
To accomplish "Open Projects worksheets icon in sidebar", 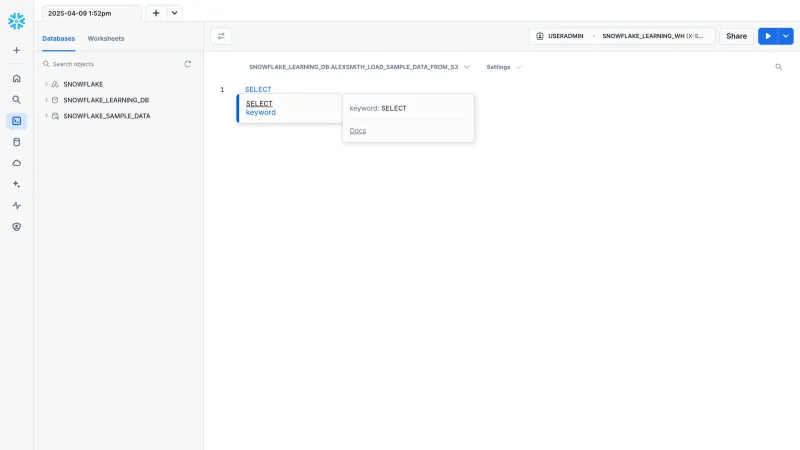I will [16, 121].
